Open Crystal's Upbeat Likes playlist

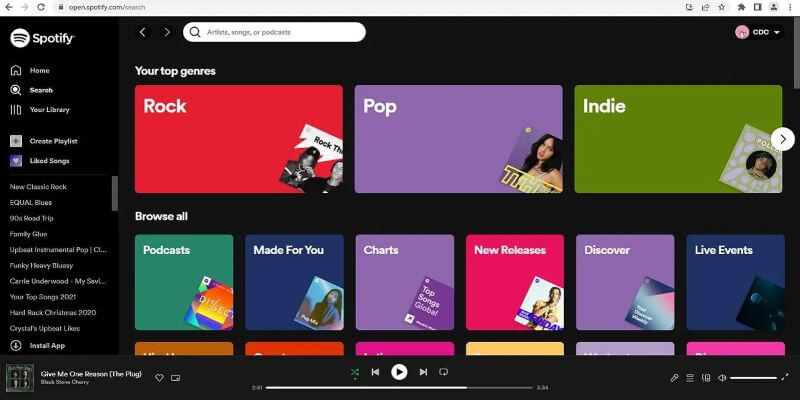45,329
